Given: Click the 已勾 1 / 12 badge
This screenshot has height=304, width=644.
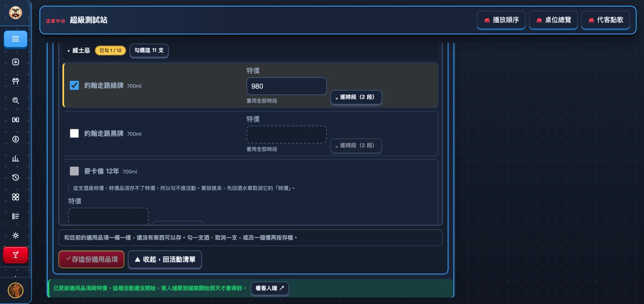Looking at the screenshot, I should click(x=110, y=50).
